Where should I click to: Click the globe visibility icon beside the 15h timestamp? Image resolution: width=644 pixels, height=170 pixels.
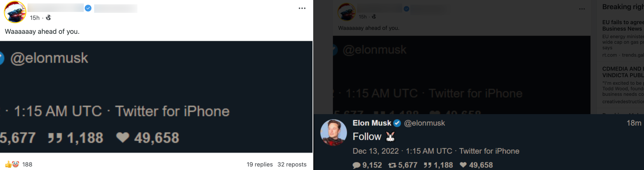[48, 18]
